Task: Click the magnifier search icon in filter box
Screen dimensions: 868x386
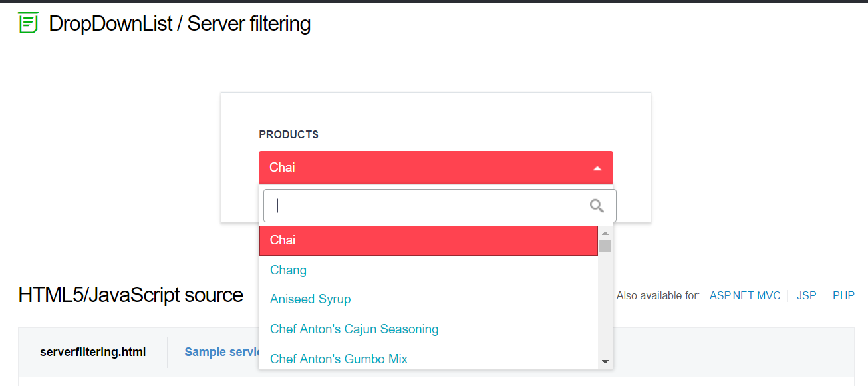Action: (x=597, y=206)
